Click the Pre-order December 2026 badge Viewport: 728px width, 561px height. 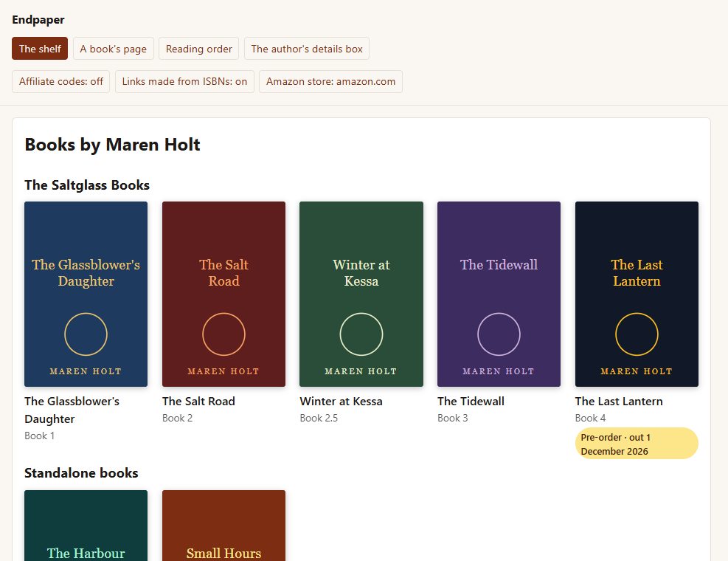click(x=637, y=444)
